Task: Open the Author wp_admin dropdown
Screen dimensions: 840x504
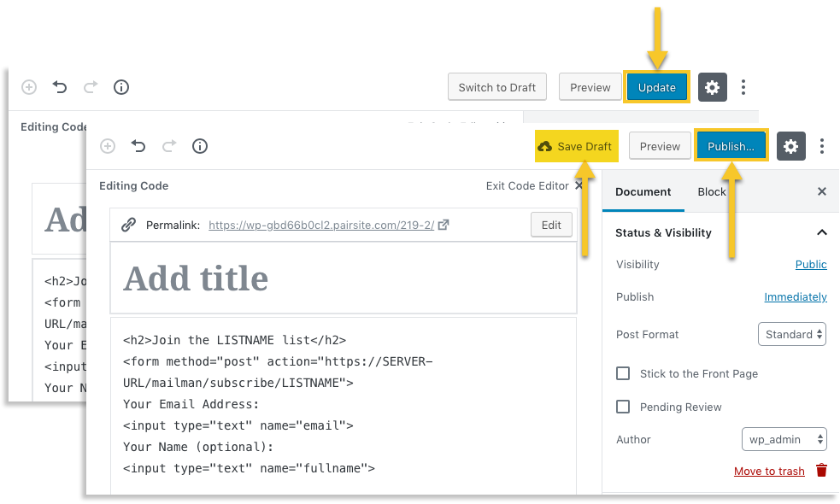Action: click(784, 439)
